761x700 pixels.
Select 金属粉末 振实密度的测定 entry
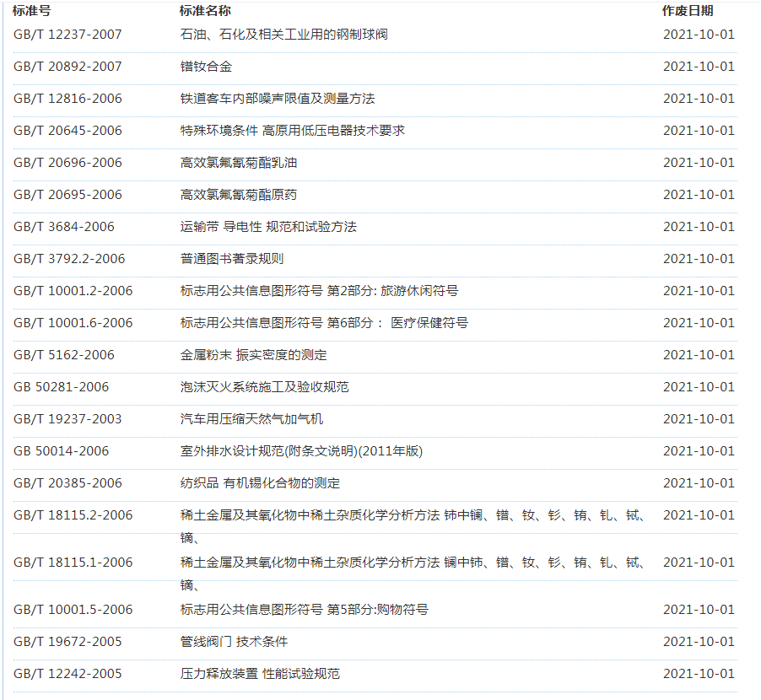pyautogui.click(x=253, y=355)
